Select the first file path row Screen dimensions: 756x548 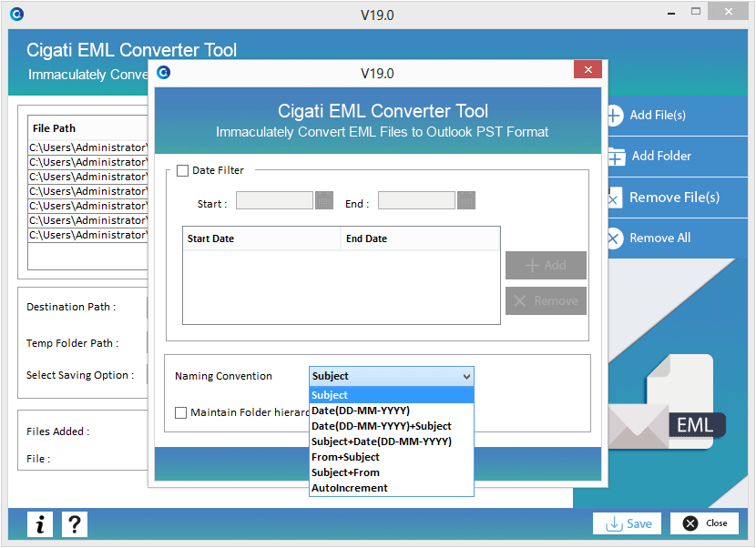click(x=87, y=147)
